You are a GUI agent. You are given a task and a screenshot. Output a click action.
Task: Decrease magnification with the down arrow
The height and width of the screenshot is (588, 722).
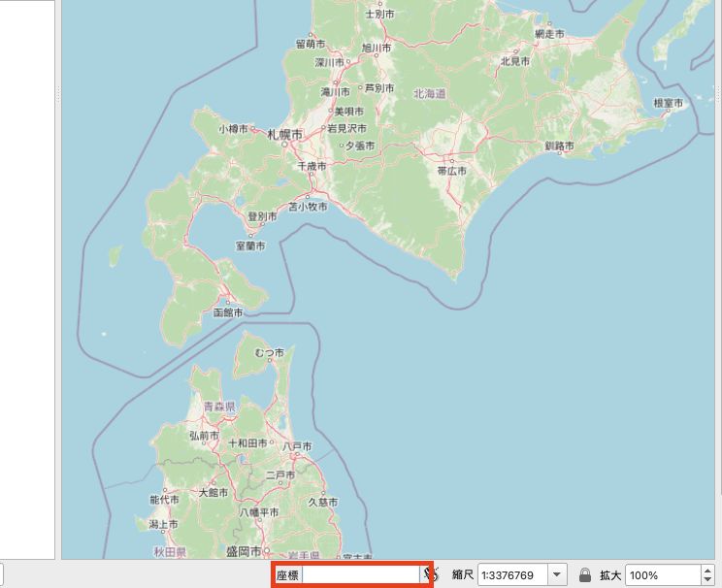coord(707,579)
